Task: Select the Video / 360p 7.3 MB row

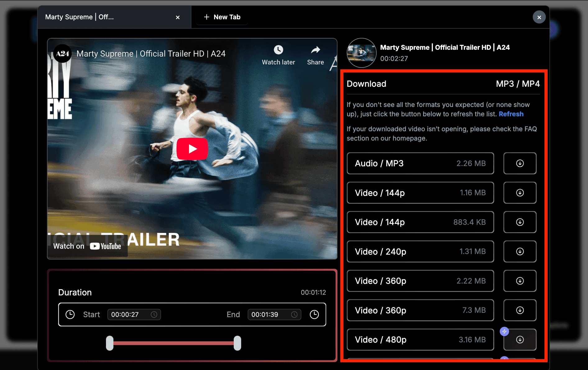Action: point(420,310)
